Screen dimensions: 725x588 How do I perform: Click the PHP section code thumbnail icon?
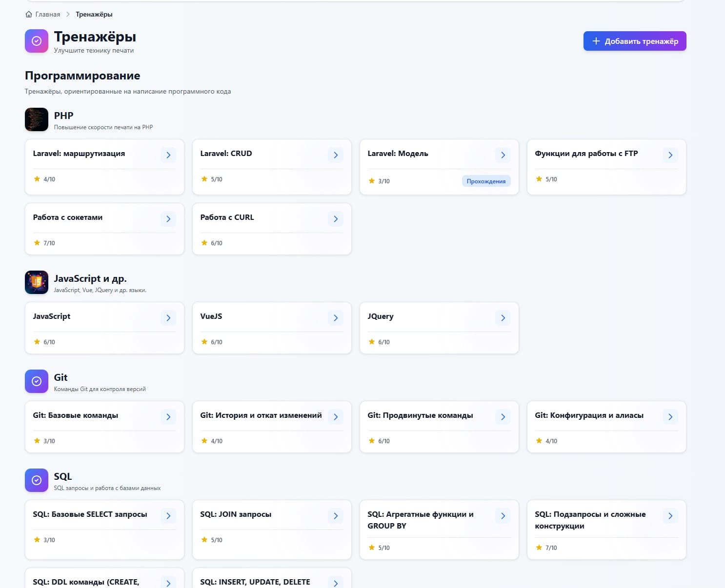pos(37,119)
